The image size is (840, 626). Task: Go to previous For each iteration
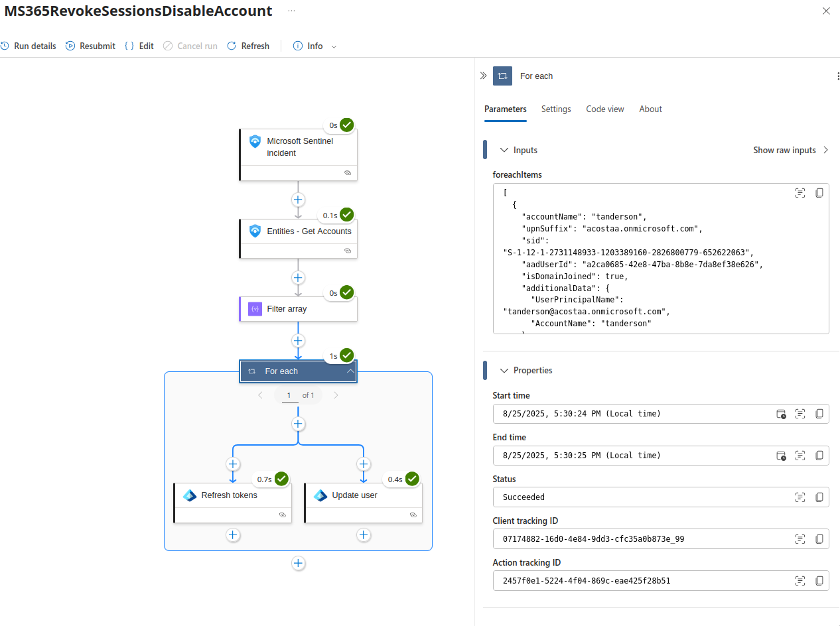260,395
